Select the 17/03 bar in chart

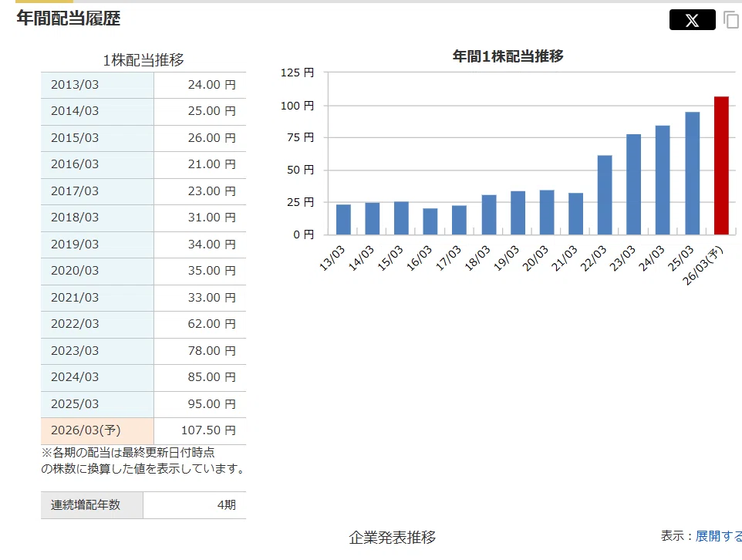460,220
